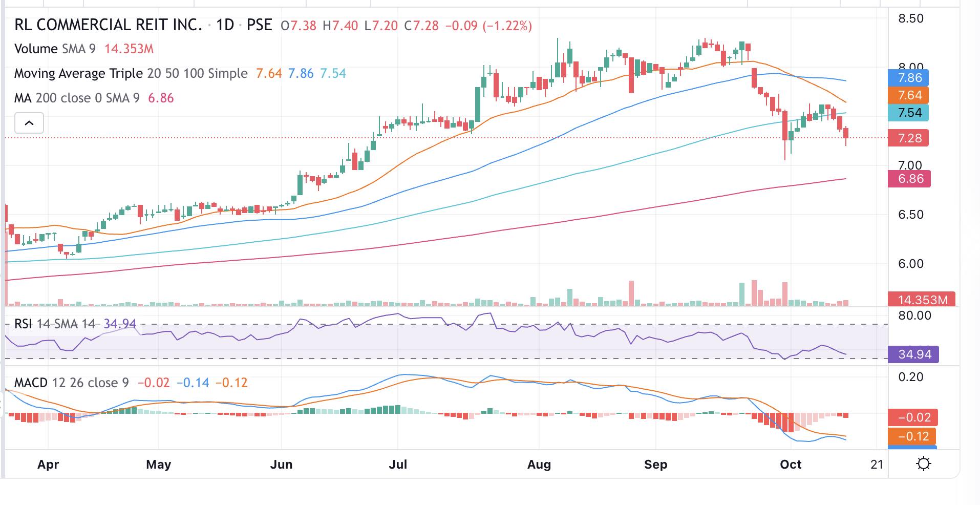Viewport: 980px width, 505px height.
Task: Click the 14.353M volume legend value
Action: 129,49
